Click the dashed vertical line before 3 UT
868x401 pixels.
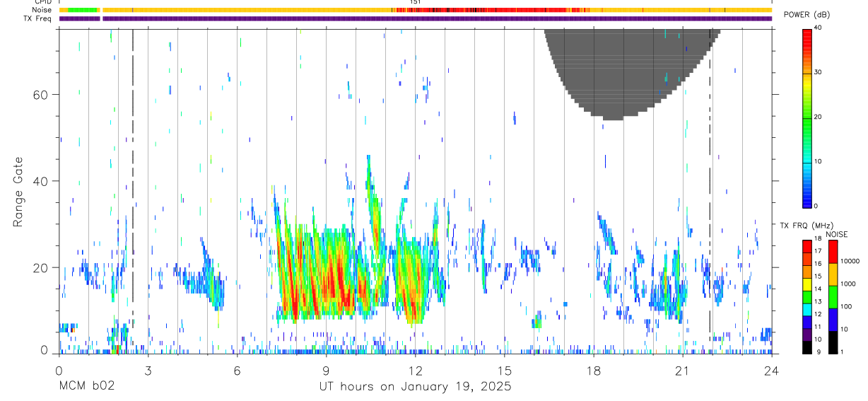pos(132,191)
